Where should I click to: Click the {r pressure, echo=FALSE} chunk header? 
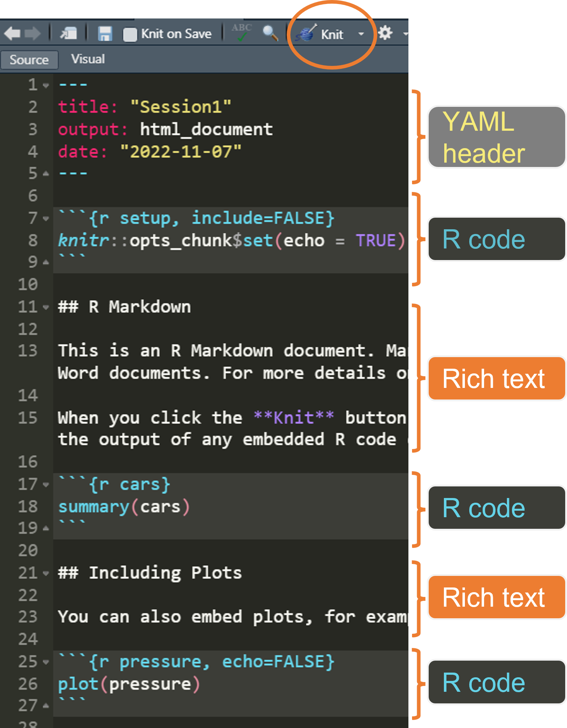click(196, 662)
